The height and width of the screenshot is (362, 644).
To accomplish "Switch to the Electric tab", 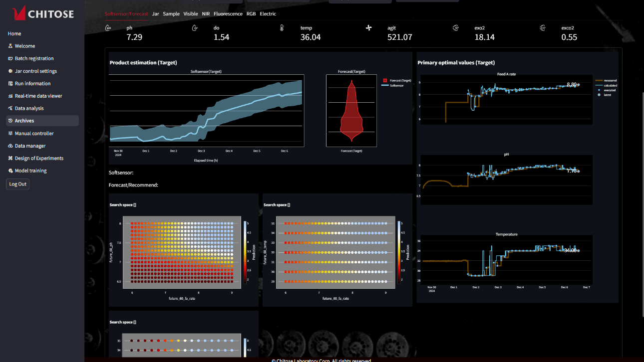I will coord(268,14).
